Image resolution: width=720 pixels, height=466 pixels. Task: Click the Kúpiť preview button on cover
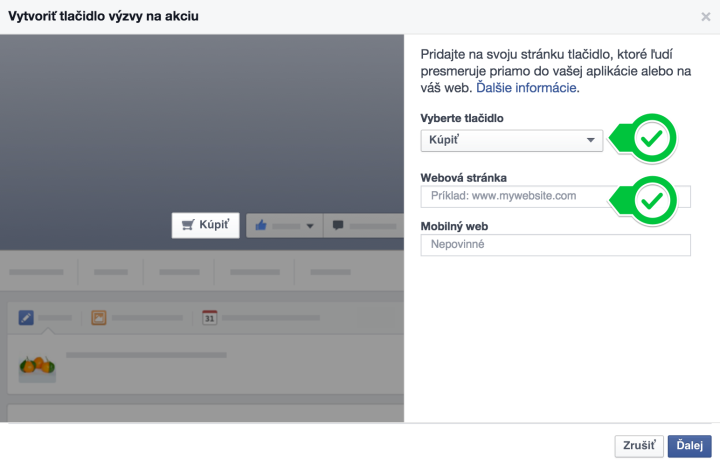206,225
